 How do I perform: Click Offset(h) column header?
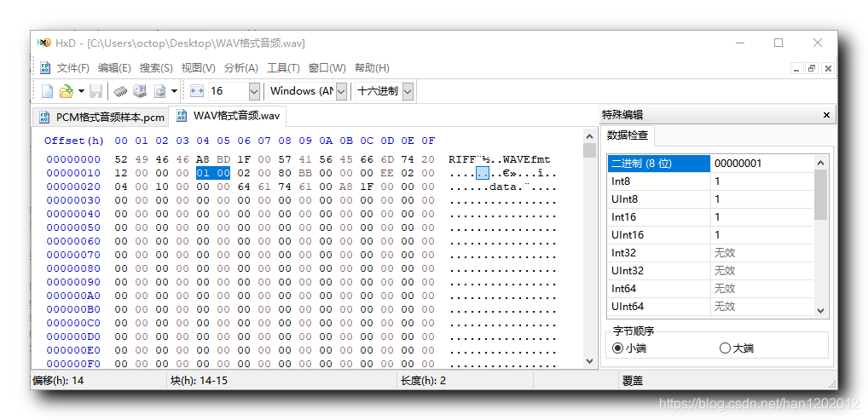pos(74,141)
